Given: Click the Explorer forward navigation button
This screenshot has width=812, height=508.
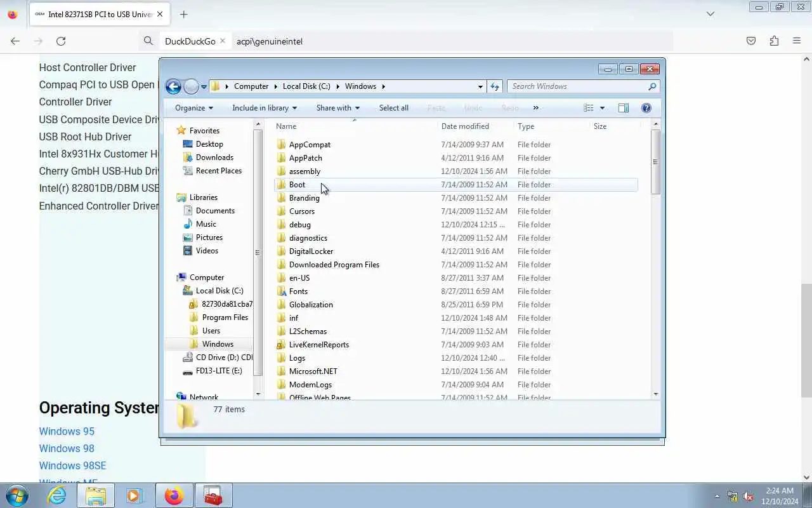Looking at the screenshot, I should point(191,86).
